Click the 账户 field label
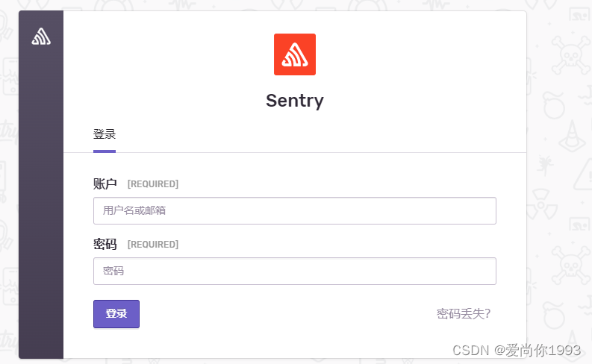This screenshot has height=364, width=592. (105, 183)
